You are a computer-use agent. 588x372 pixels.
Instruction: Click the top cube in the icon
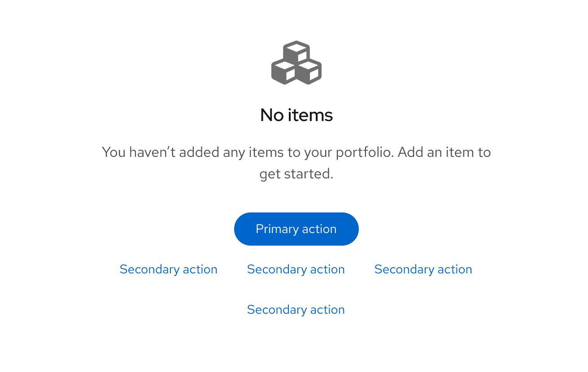point(296,50)
